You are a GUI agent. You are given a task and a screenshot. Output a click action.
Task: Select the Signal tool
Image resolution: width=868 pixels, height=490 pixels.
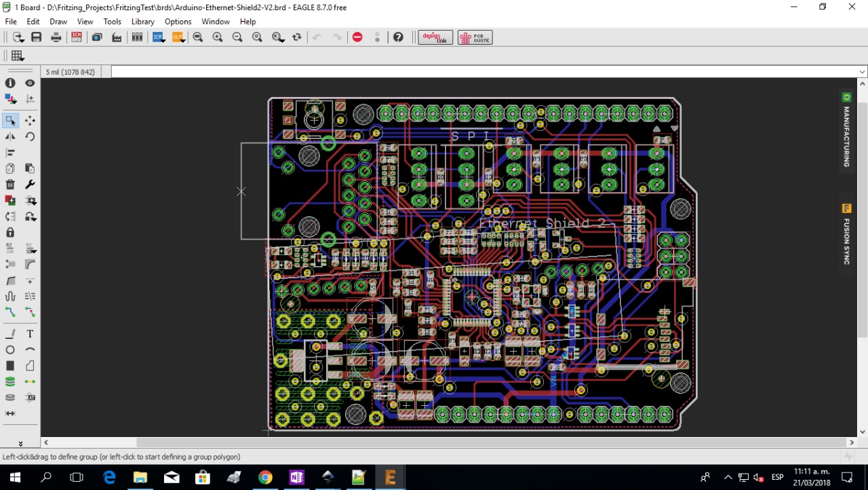pos(30,381)
